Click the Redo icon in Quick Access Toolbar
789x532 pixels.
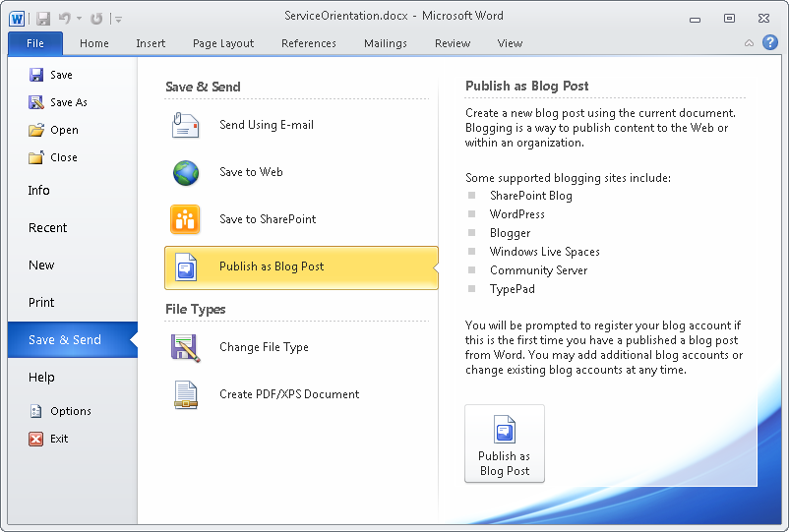(x=96, y=19)
